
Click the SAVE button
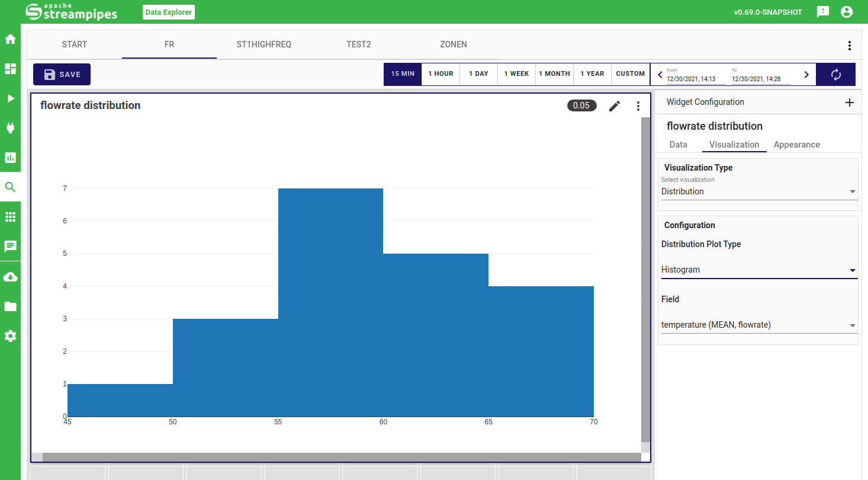62,75
